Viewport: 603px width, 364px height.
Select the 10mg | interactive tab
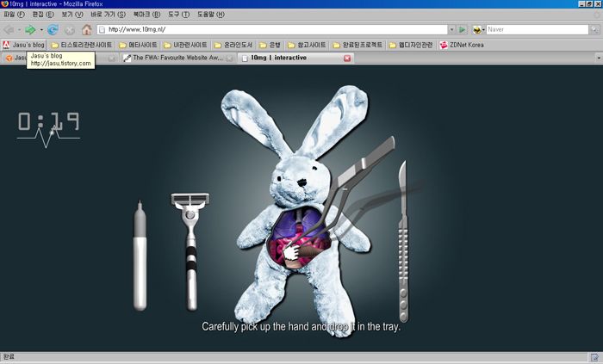pyautogui.click(x=295, y=58)
